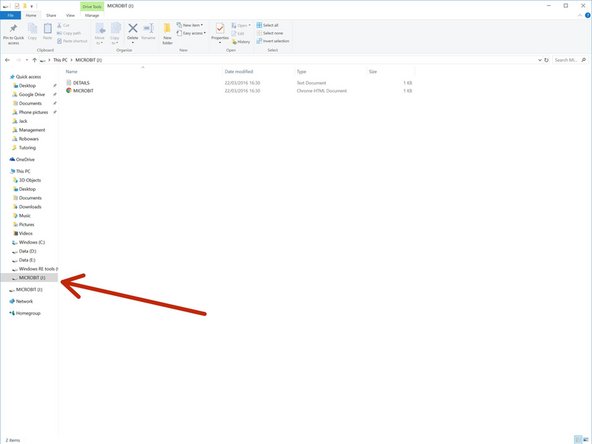The image size is (592, 444).
Task: Click the Delete X icon
Action: click(x=133, y=28)
